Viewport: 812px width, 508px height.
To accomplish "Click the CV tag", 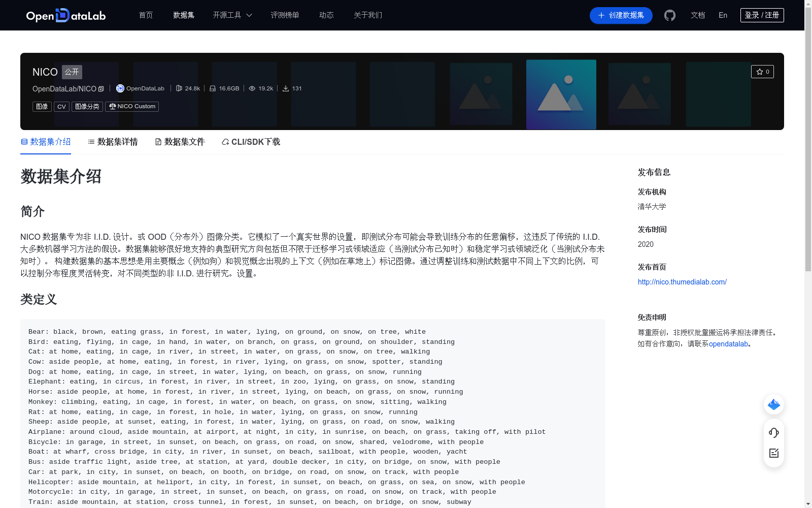I will click(x=61, y=107).
